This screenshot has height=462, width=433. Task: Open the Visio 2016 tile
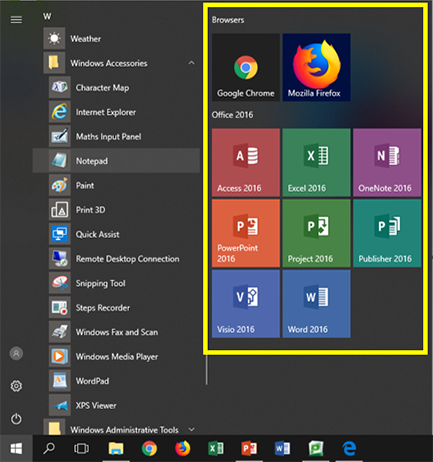tap(246, 304)
